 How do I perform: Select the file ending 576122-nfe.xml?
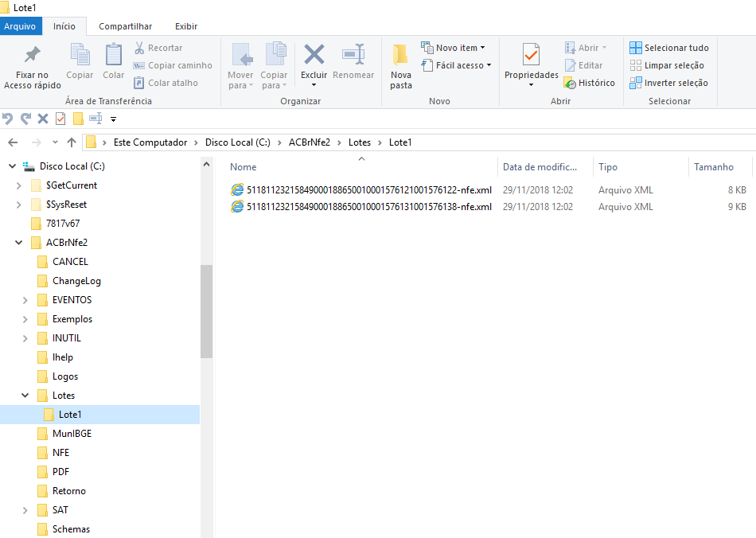[368, 190]
